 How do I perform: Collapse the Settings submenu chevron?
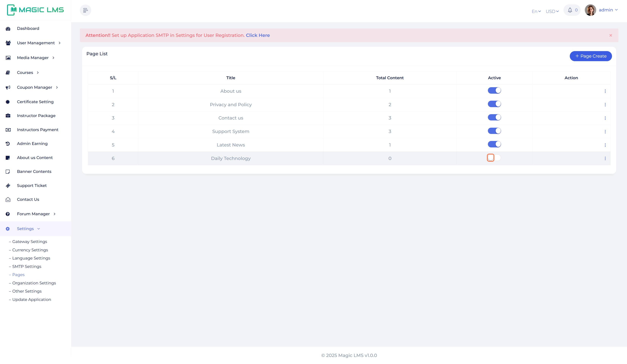tap(39, 229)
